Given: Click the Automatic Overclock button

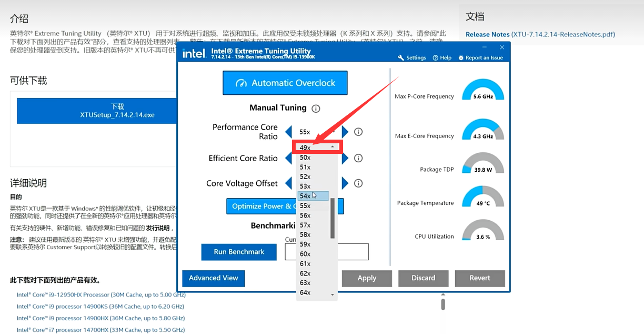Looking at the screenshot, I should (285, 83).
